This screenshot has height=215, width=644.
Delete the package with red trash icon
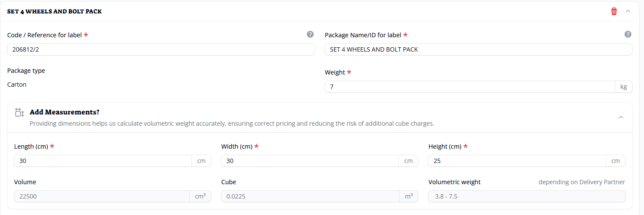click(x=614, y=11)
